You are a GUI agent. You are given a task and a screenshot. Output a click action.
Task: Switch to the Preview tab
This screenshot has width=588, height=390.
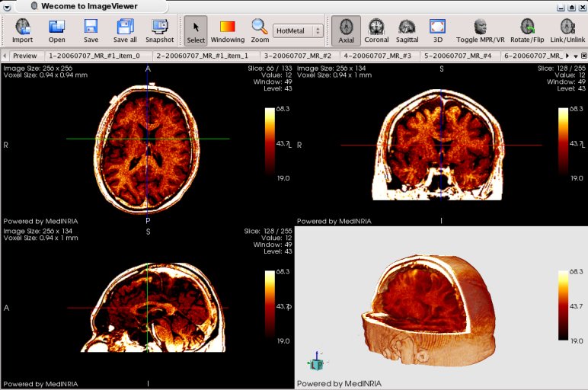tap(24, 56)
